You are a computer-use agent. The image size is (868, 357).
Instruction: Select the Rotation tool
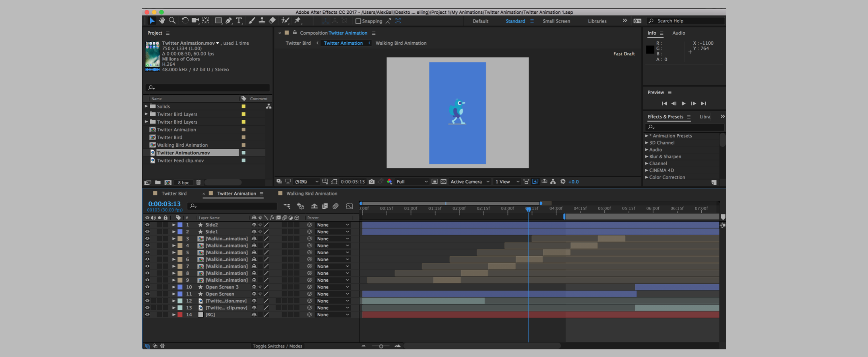tap(185, 21)
